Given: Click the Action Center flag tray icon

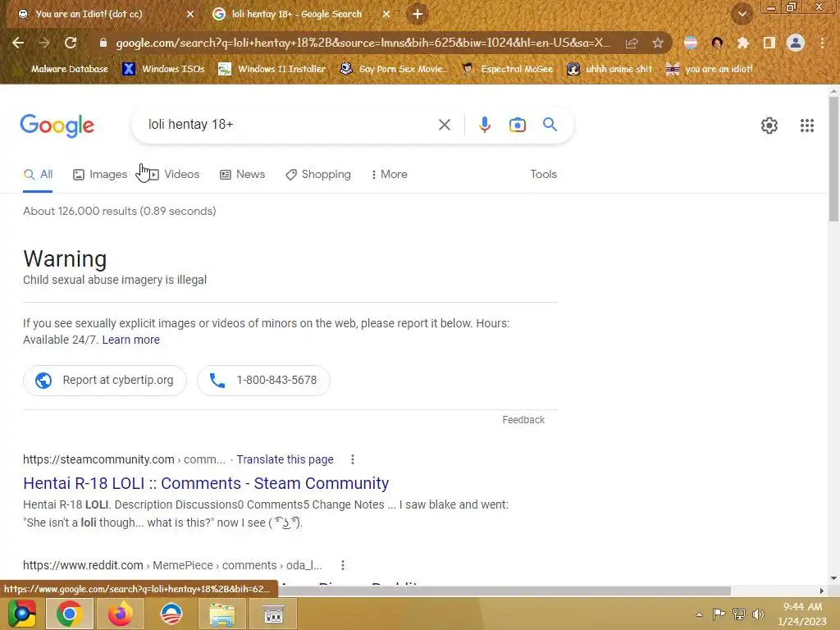Looking at the screenshot, I should coord(719,614).
